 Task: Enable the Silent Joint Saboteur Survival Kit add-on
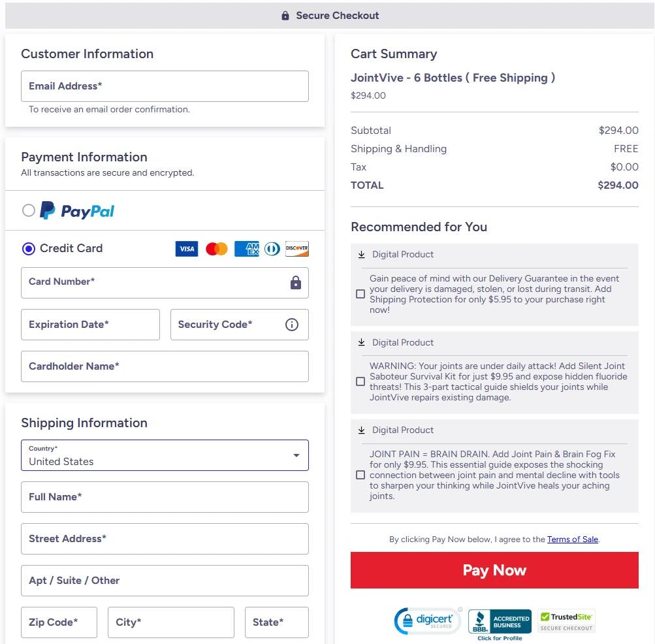coord(360,381)
